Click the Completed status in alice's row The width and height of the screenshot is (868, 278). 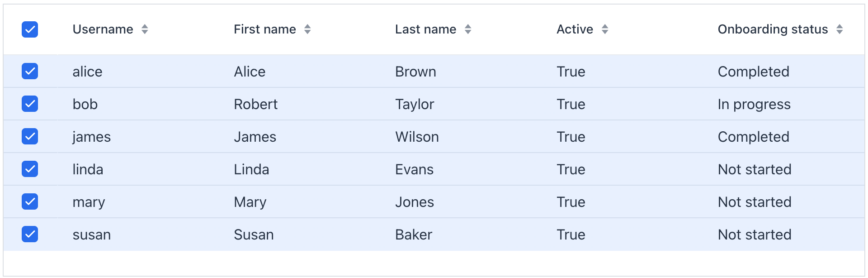pos(753,71)
